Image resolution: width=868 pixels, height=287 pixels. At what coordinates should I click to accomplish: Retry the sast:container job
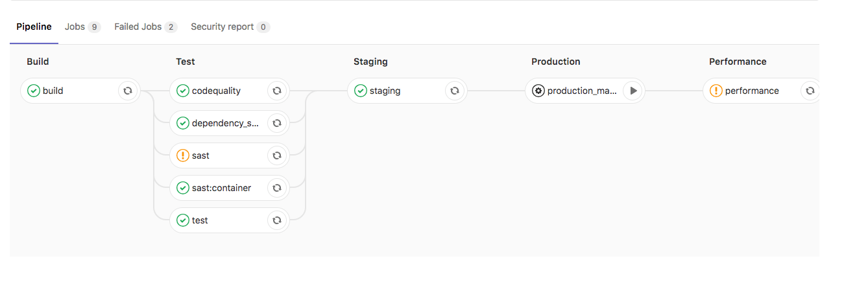pyautogui.click(x=277, y=188)
